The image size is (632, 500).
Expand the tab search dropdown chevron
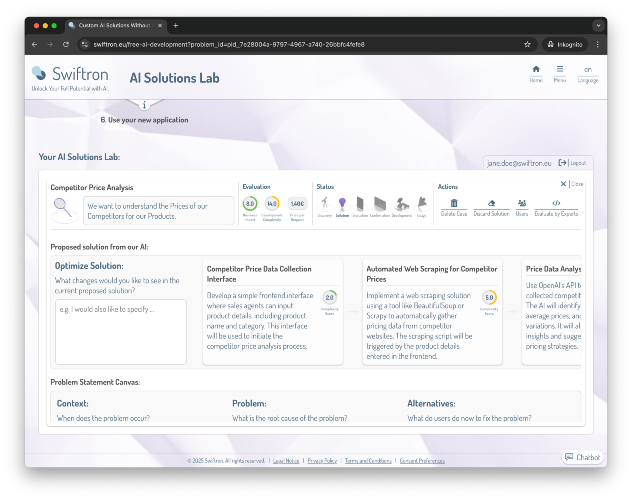(599, 25)
